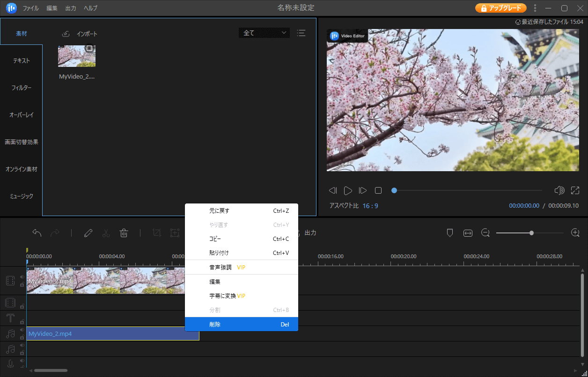Open the ファイル menu
Viewport: 588px width, 377px height.
coord(31,8)
